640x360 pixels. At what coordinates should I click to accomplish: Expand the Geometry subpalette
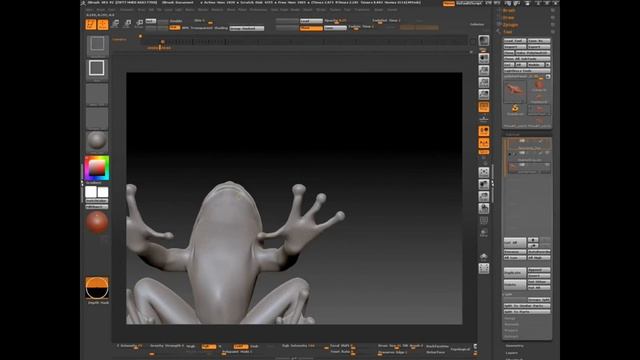click(x=514, y=346)
